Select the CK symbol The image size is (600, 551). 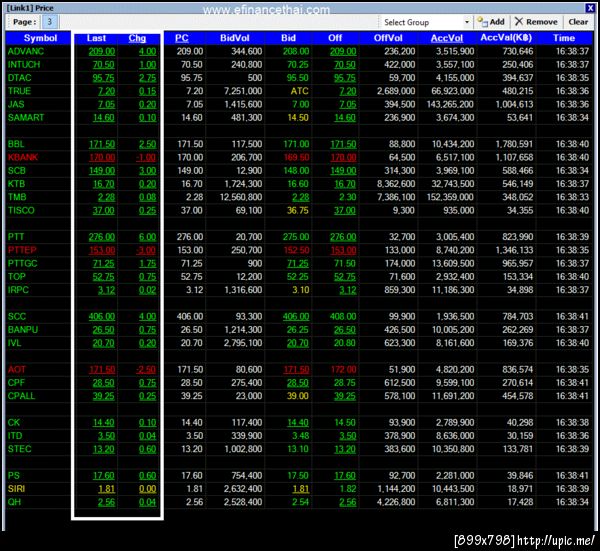point(13,422)
